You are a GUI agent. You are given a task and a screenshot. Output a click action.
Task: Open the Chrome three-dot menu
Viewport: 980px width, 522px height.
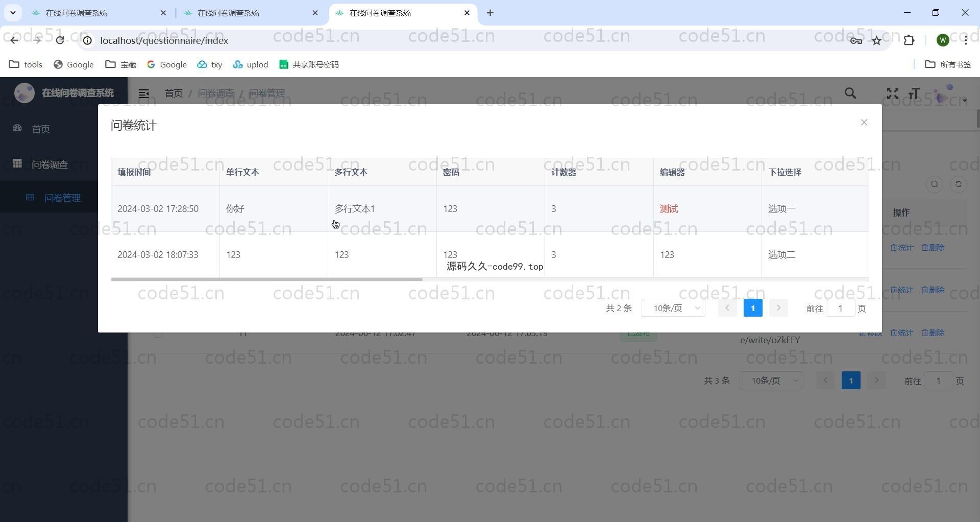click(966, 40)
